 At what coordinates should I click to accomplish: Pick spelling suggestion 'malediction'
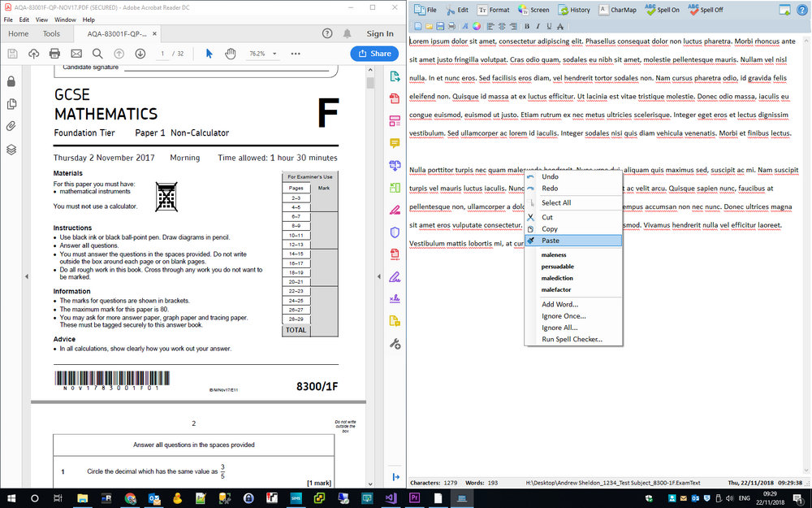[x=557, y=278]
